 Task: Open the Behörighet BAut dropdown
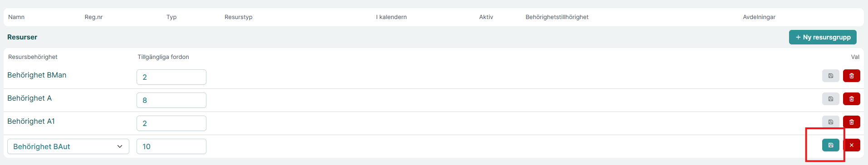pyautogui.click(x=68, y=146)
